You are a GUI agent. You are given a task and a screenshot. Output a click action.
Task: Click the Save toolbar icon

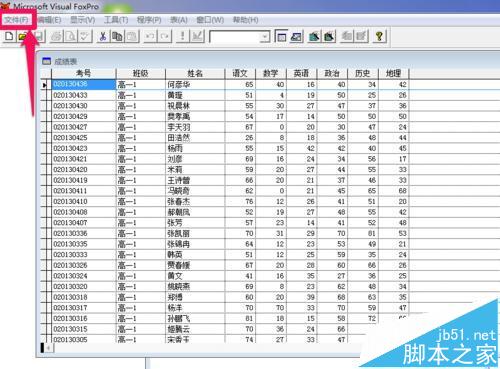[x=39, y=36]
